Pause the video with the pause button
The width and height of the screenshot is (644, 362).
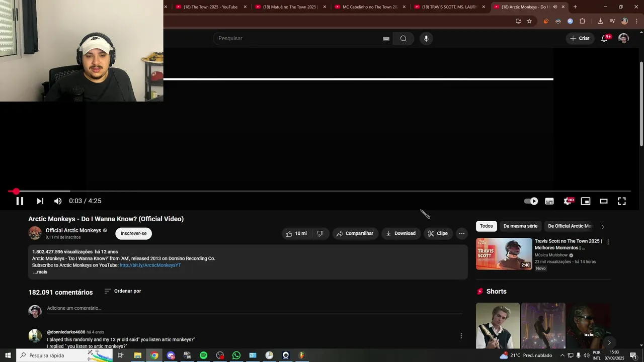pos(20,201)
